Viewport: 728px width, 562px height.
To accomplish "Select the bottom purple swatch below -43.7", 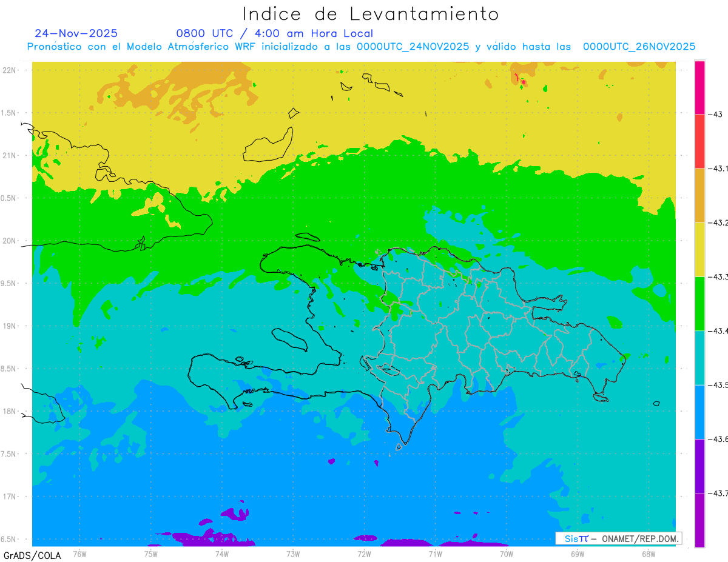I will point(699,520).
